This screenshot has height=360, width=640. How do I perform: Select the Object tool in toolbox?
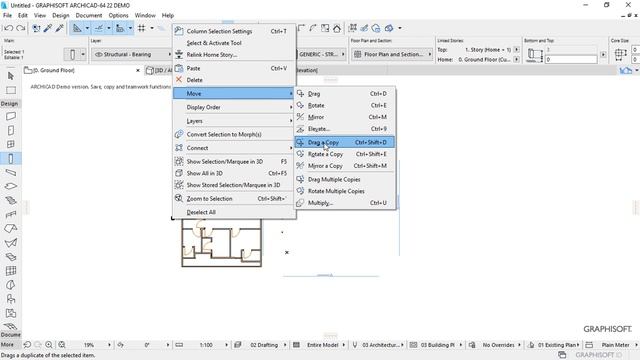pos(11,299)
